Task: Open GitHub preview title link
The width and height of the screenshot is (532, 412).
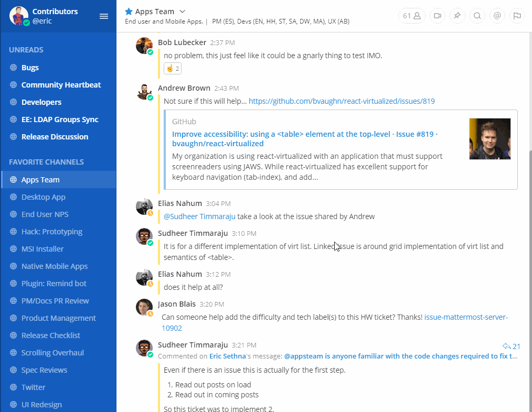Action: coord(305,139)
